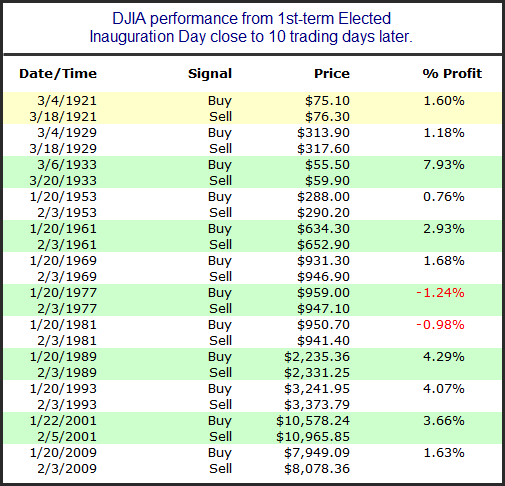Viewport: 505px width, 486px height.
Task: Click the Date/Time column header
Action: click(x=58, y=74)
